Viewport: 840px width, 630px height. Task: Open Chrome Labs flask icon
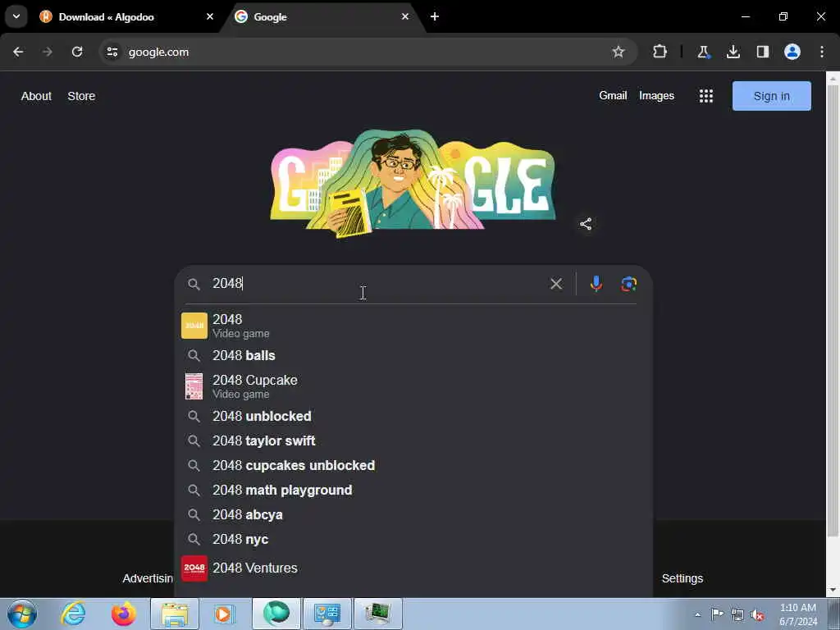coord(703,52)
